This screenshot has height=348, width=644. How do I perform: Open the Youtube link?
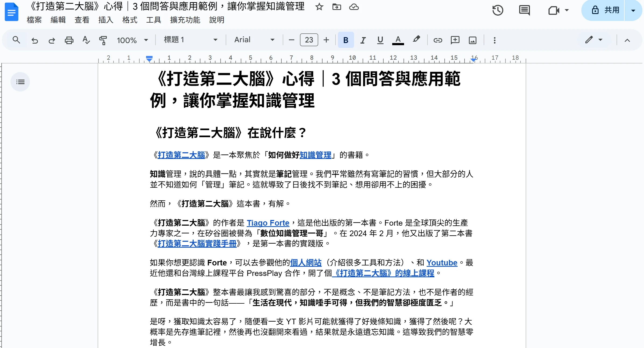[442, 262]
